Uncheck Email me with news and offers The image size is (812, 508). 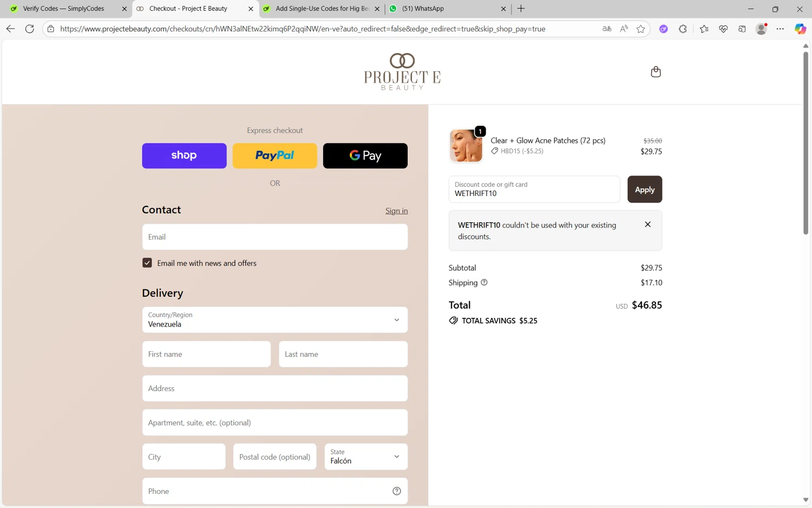click(x=147, y=263)
